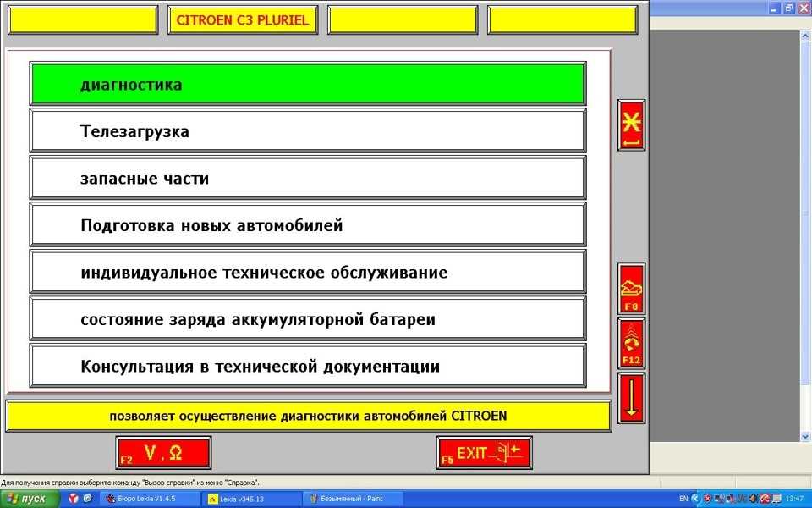Screen dimensions: 812x508
Task: Open состояние заряда аккумуляторной батареи
Action: click(x=308, y=319)
